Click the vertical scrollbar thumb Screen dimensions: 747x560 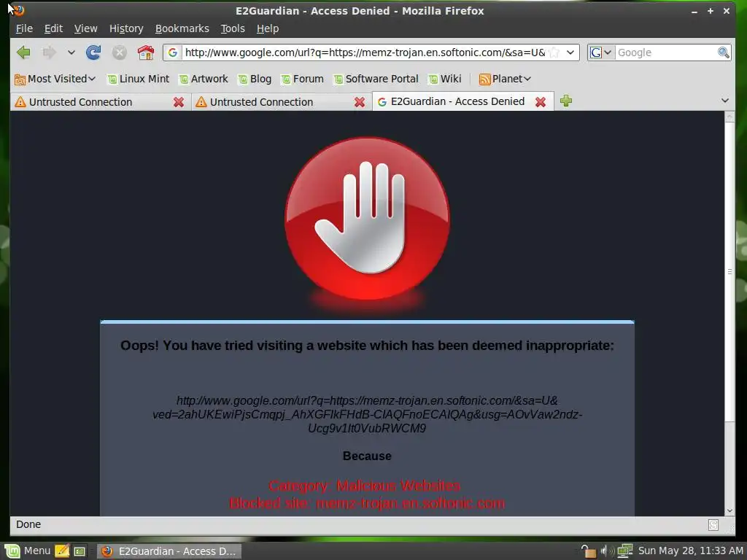pos(729,271)
